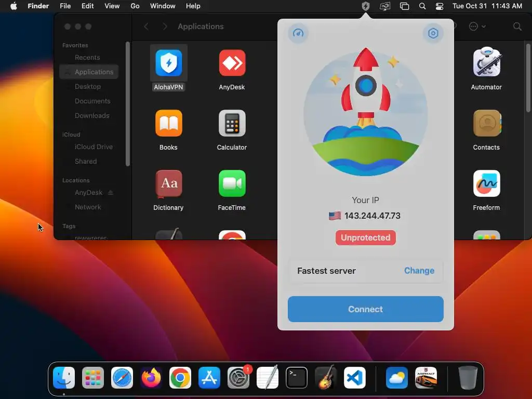532x399 pixels.
Task: Select the Automator app icon
Action: click(486, 62)
